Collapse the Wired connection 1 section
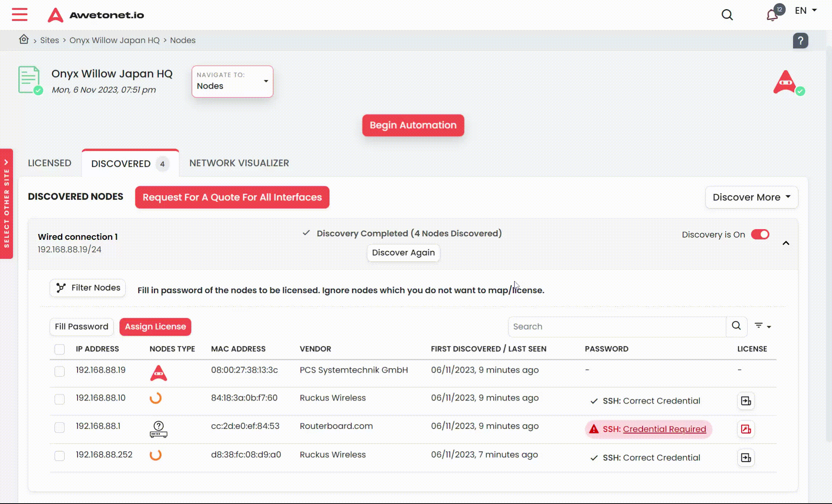 pyautogui.click(x=786, y=243)
